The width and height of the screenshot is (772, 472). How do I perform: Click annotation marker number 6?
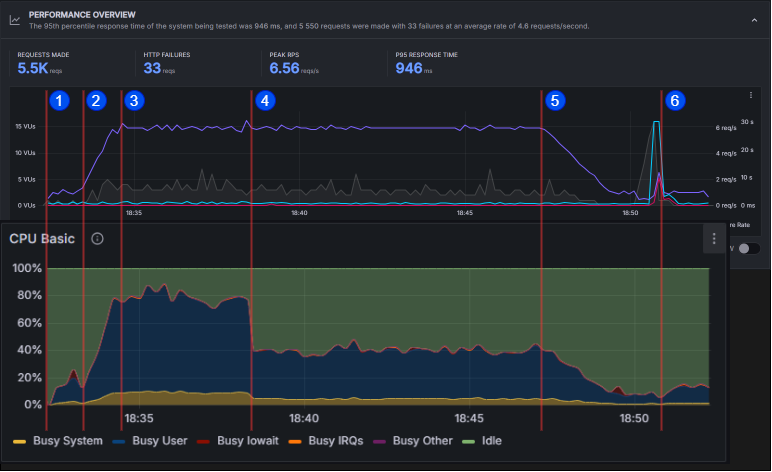[x=676, y=100]
